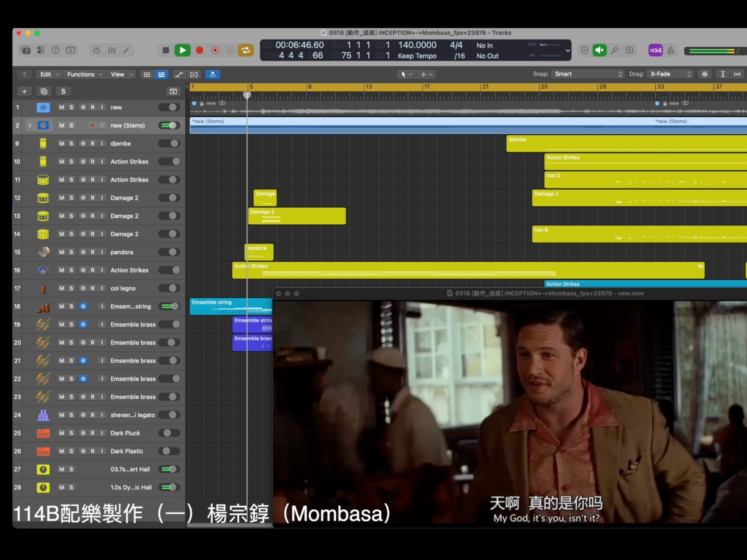Toggle the green monitoring speaker icon
747x560 pixels.
[x=599, y=50]
